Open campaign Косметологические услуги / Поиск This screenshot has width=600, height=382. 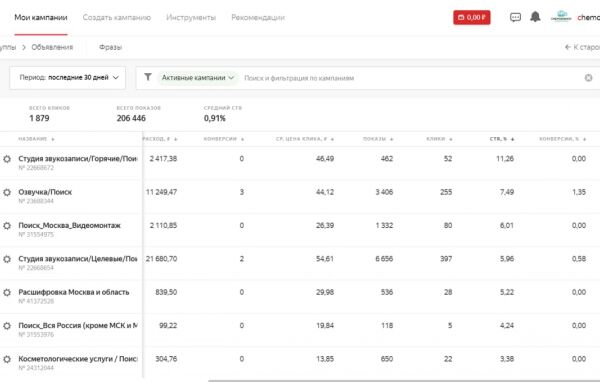click(78, 359)
